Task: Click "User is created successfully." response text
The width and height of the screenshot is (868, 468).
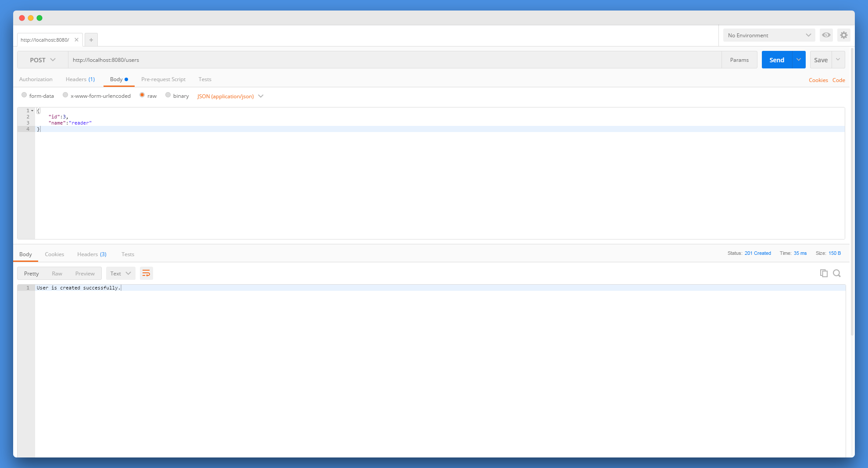Action: (78, 288)
